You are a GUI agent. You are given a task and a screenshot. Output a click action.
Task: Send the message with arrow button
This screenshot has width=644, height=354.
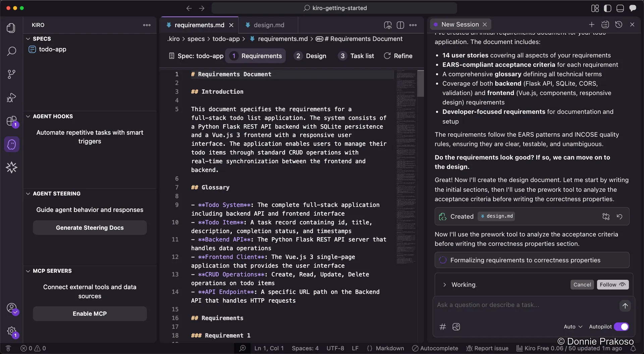625,306
